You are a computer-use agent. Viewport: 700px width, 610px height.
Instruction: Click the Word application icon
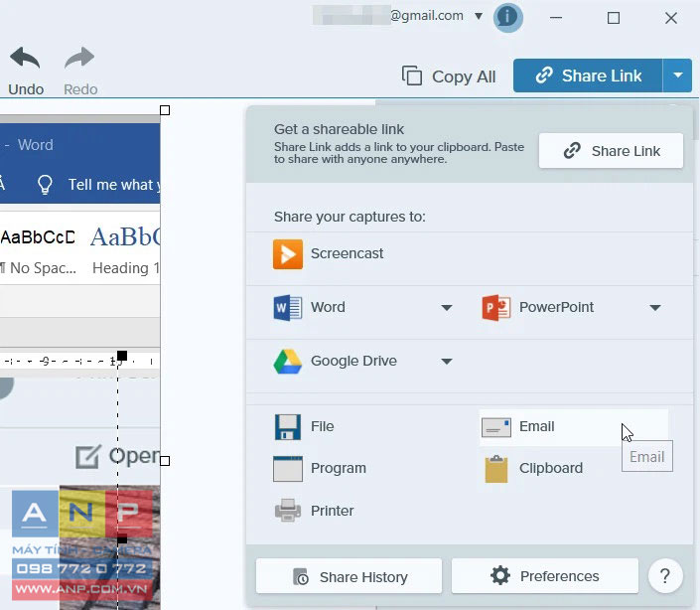288,308
